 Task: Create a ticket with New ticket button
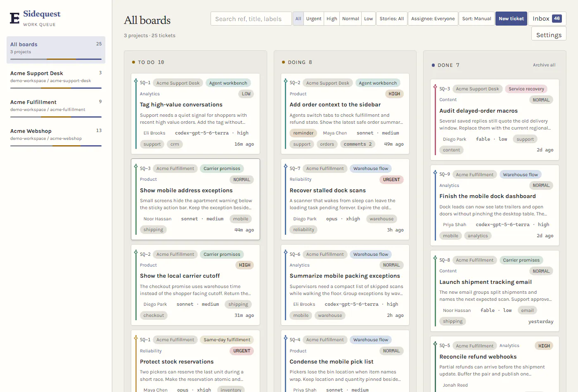click(511, 19)
